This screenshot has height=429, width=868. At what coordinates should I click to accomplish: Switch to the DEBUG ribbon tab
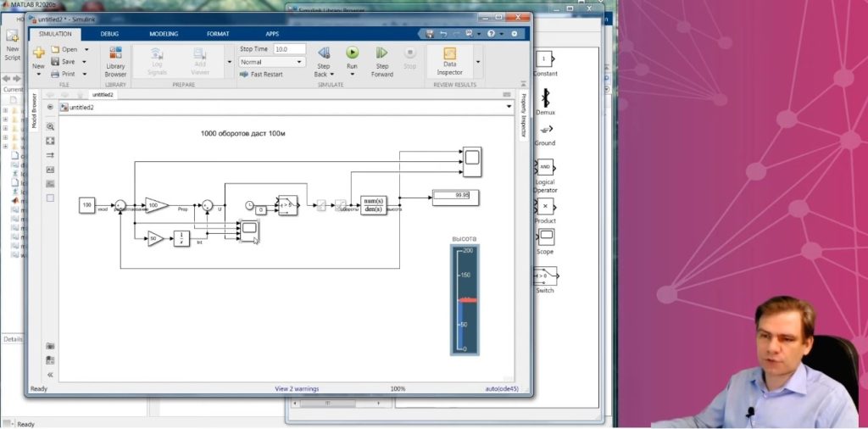point(109,34)
